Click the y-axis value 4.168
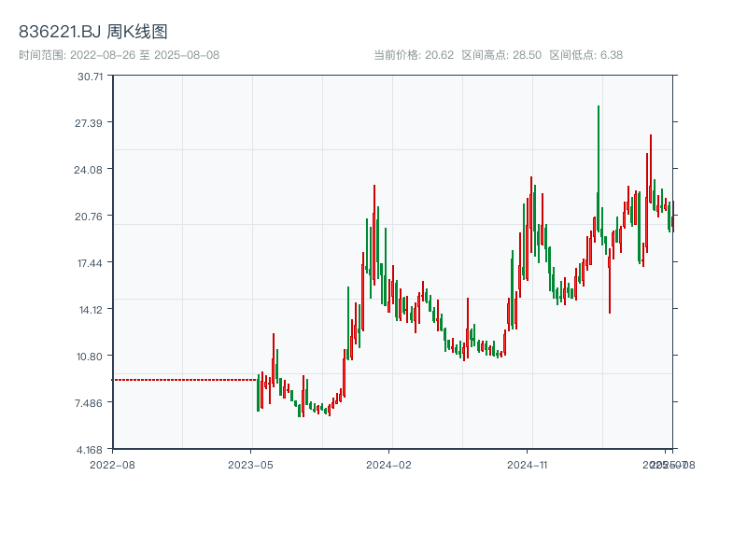This screenshot has width=747, height=560. (90, 450)
